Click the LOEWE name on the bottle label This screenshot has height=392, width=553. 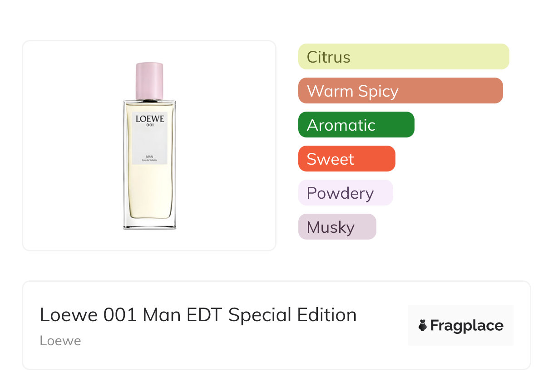150,119
